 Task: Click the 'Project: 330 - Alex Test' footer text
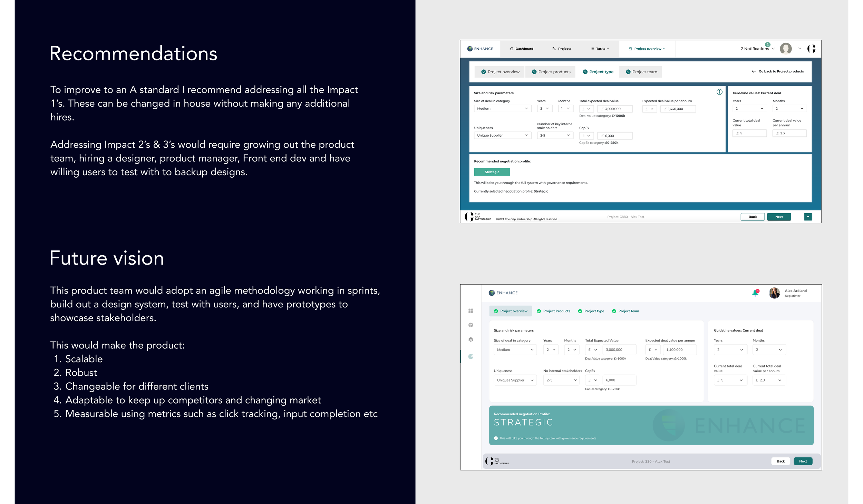pos(651,462)
